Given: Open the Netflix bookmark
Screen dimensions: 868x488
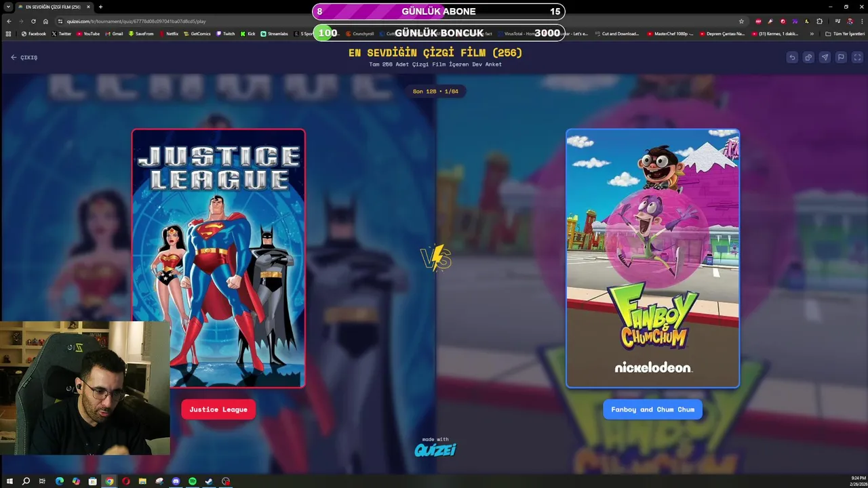Looking at the screenshot, I should pyautogui.click(x=169, y=33).
